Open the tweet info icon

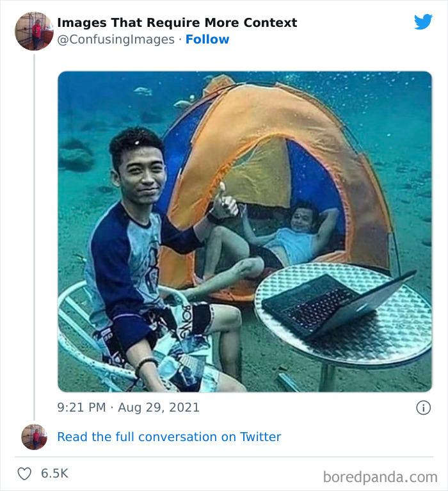[x=423, y=408]
